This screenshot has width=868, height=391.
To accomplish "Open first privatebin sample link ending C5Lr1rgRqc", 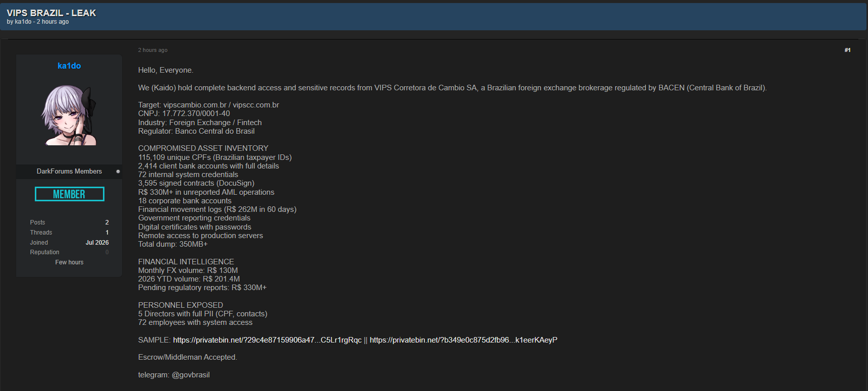I will pos(267,340).
